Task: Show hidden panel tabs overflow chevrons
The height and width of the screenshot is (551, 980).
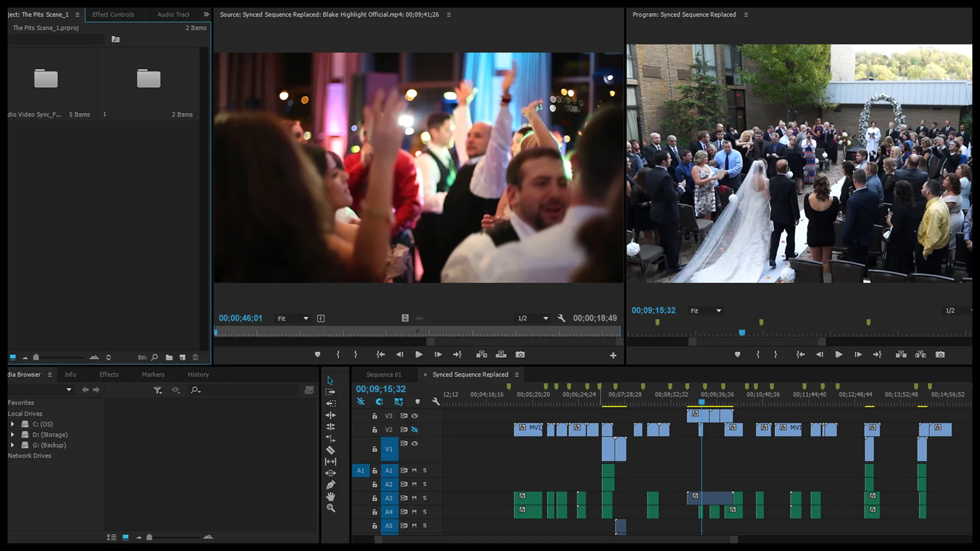Action: click(x=206, y=14)
